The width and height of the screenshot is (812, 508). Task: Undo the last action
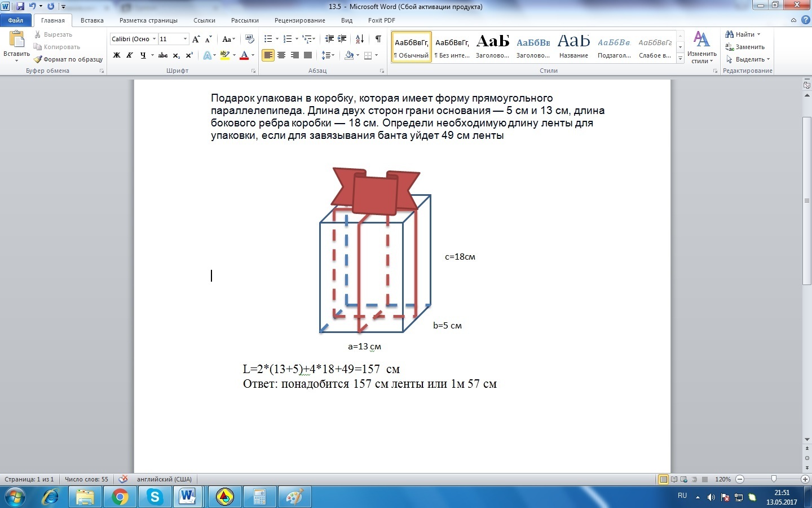tap(33, 7)
